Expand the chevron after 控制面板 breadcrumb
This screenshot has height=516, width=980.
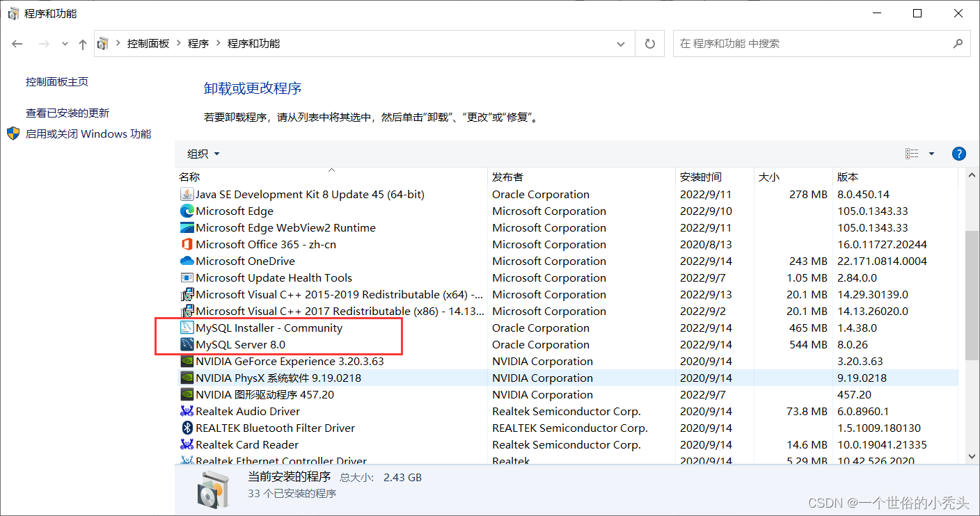[x=179, y=43]
